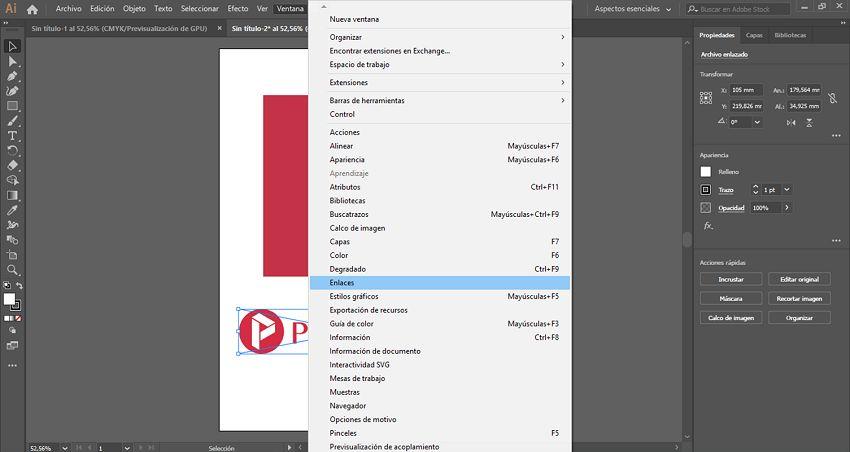The image size is (850, 452).
Task: Open the Trazo weight dropdown
Action: [x=787, y=190]
